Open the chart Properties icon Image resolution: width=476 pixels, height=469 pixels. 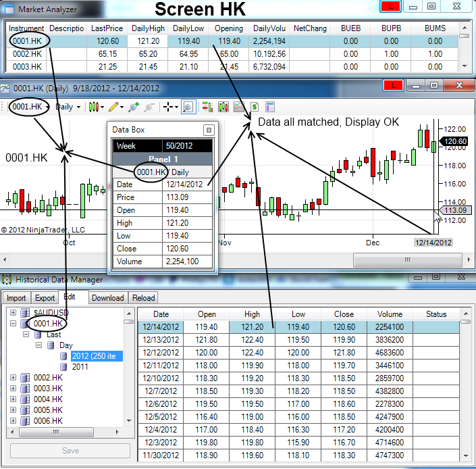click(270, 107)
